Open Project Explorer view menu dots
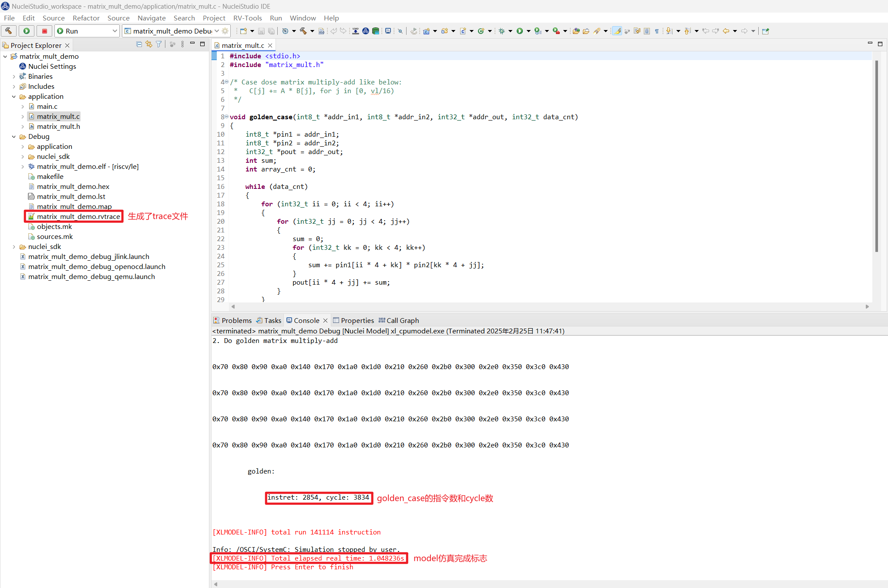The width and height of the screenshot is (888, 588). (182, 44)
